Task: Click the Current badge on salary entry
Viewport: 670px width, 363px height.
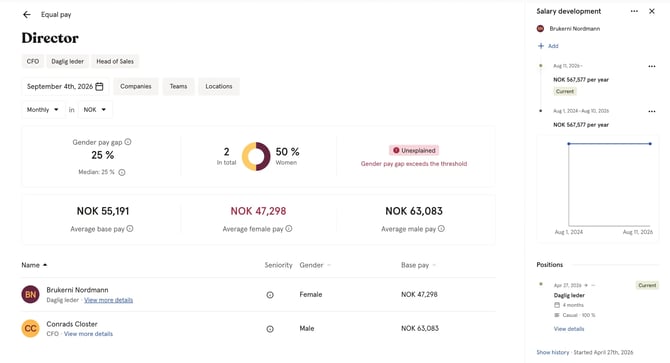Action: 565,91
